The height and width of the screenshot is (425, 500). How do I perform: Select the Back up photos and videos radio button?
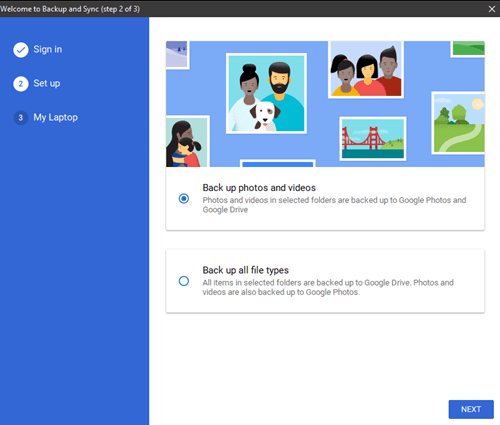[x=184, y=199]
